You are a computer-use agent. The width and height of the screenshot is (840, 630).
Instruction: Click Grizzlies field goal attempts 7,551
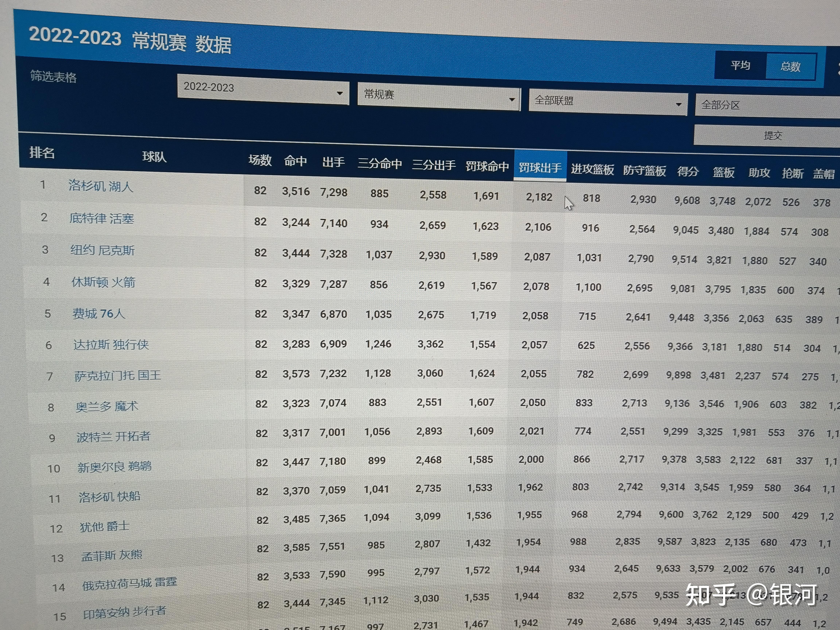(332, 547)
